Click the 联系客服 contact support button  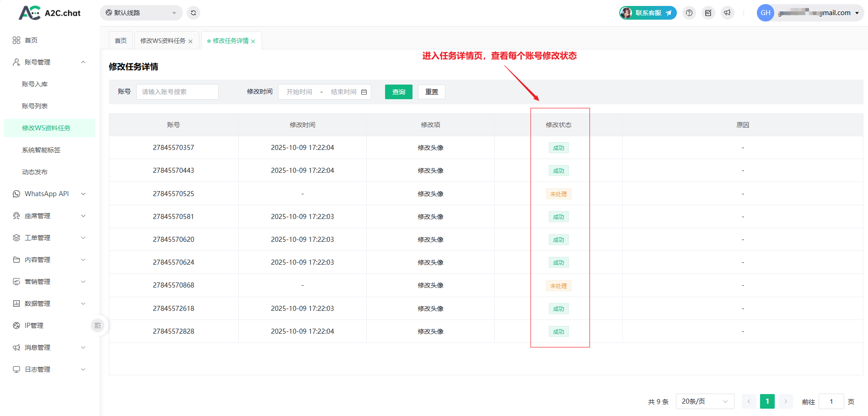click(x=648, y=13)
